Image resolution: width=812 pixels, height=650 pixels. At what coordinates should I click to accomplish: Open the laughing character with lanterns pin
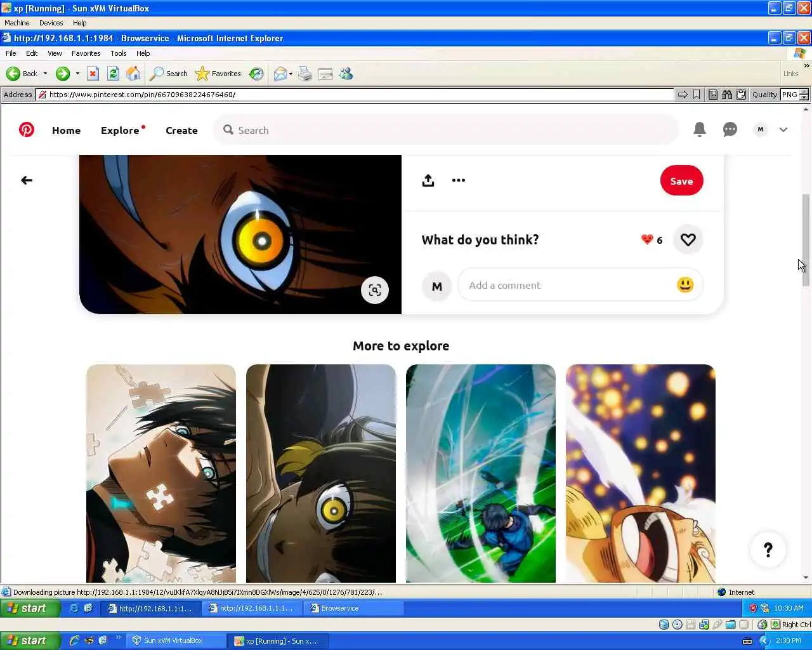tap(641, 474)
